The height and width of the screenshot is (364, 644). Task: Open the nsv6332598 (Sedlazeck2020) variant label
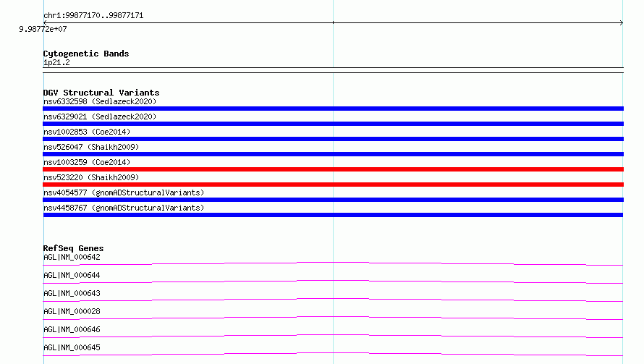100,101
